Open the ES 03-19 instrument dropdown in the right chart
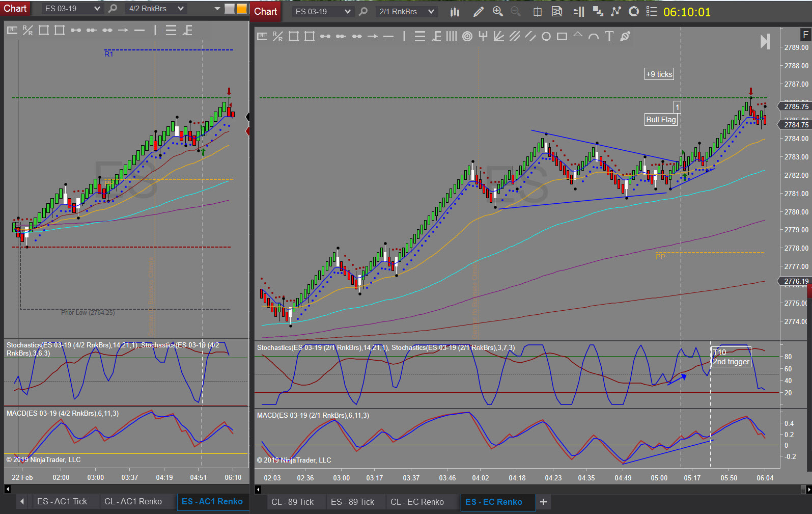Viewport: 812px width, 514px height. coord(323,12)
